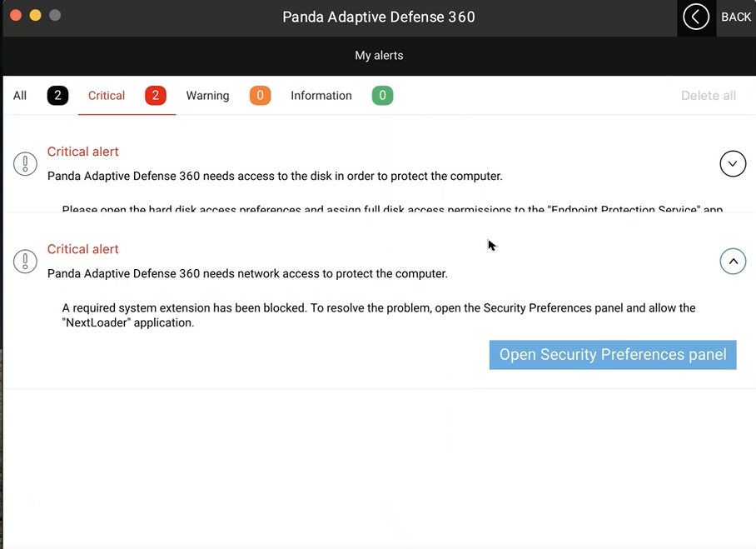Click exclamation icon of disk access alert

tap(25, 164)
